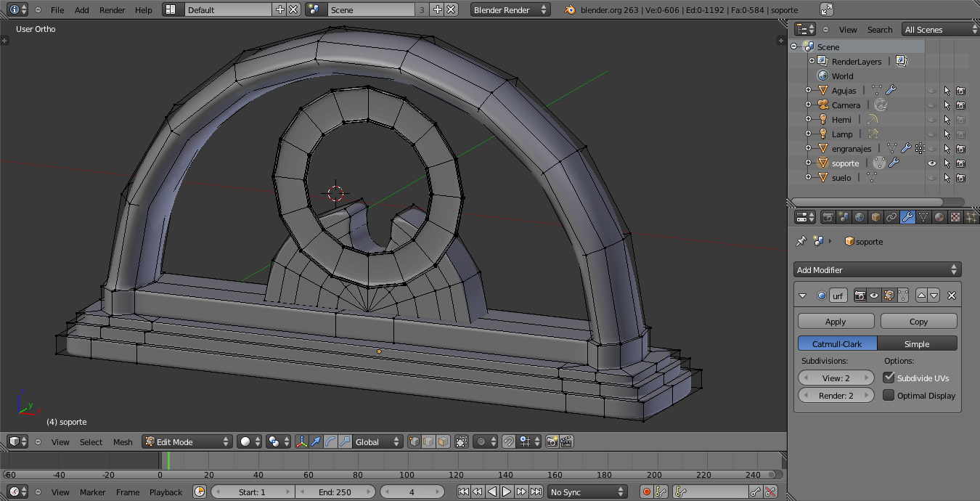Open viewport shading mode selector

coord(248,441)
